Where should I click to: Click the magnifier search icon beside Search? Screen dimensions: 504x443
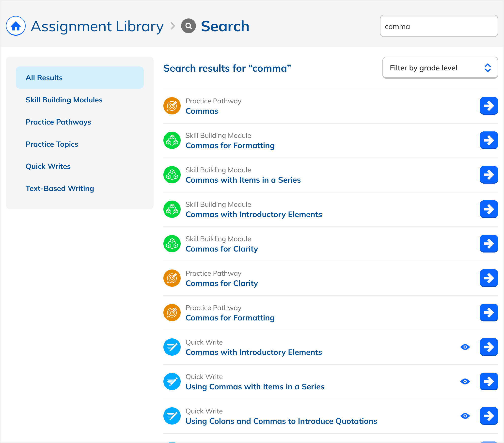tap(188, 26)
